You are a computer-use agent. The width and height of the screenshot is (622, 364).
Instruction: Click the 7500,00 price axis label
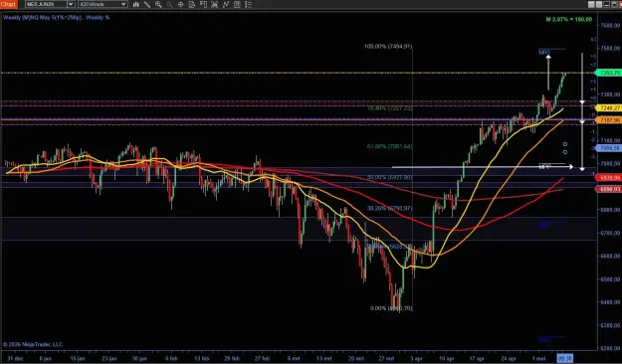(x=610, y=48)
